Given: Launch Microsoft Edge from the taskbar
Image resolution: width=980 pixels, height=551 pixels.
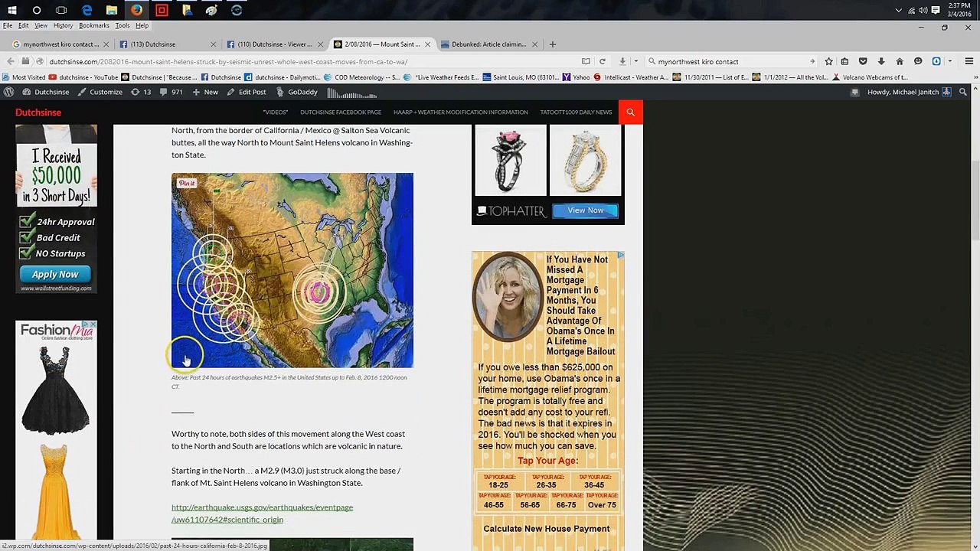Looking at the screenshot, I should pos(87,10).
